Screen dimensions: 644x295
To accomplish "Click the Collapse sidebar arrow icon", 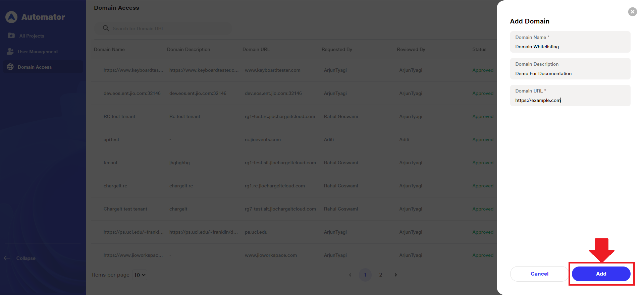I will point(7,258).
